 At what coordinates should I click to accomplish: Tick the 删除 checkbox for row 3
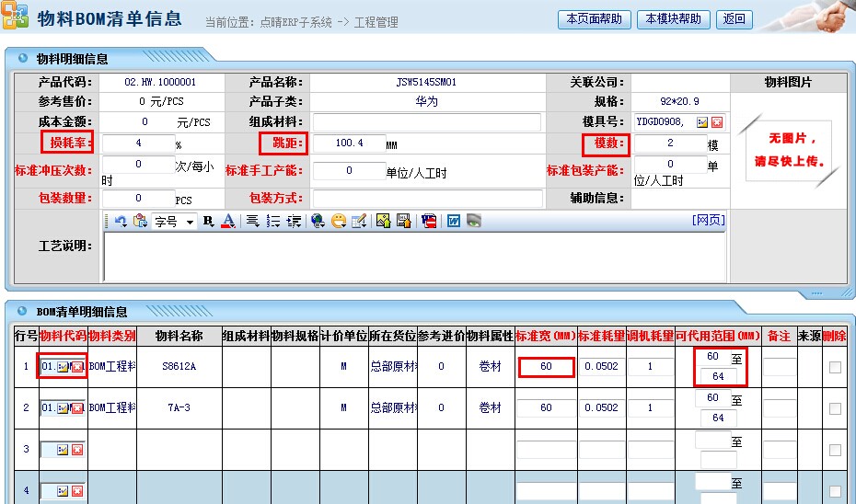click(835, 450)
